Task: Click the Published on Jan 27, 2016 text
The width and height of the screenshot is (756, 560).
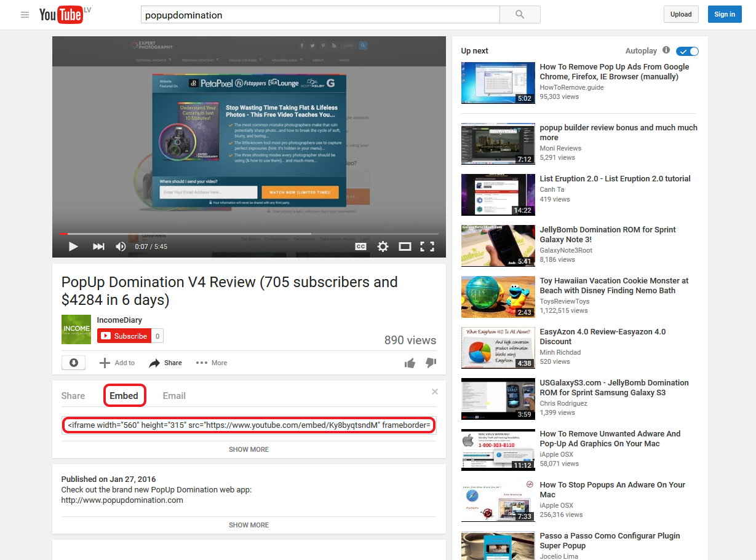Action: click(108, 479)
